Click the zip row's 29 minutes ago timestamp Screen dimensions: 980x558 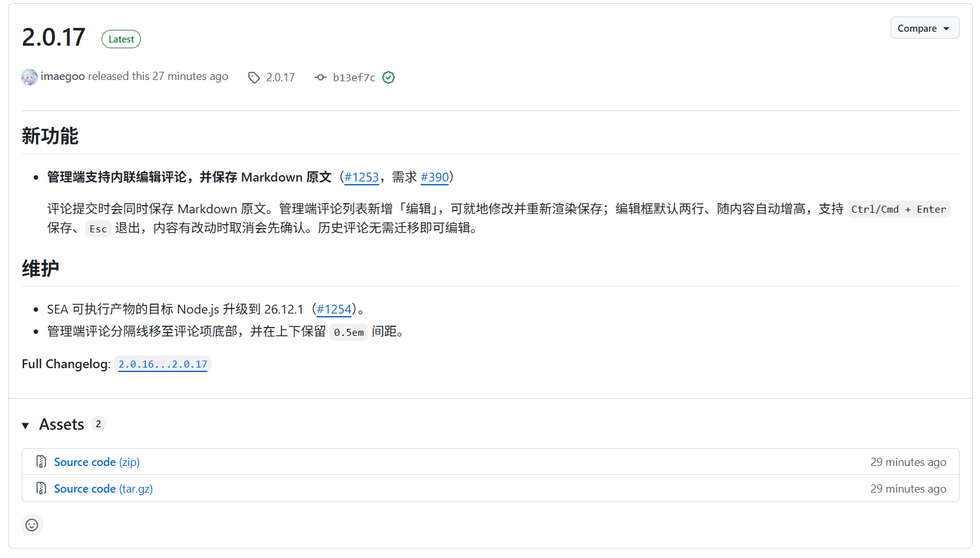pos(908,462)
